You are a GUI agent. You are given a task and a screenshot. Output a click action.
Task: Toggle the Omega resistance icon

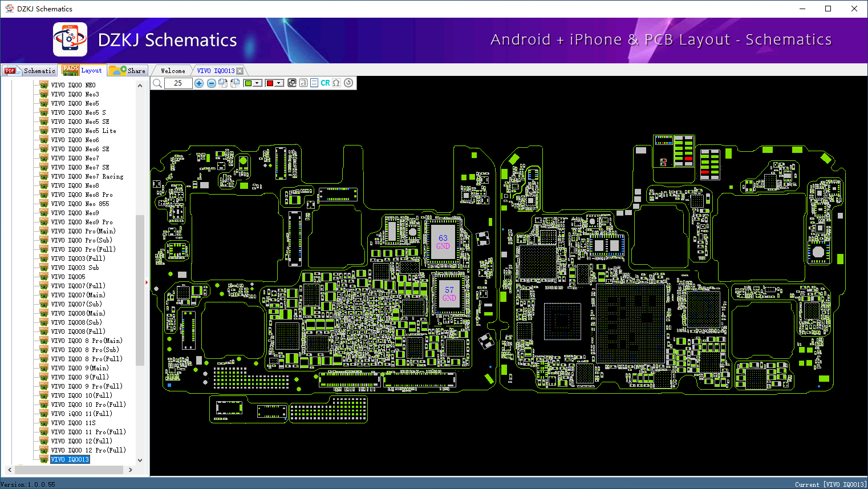point(336,83)
